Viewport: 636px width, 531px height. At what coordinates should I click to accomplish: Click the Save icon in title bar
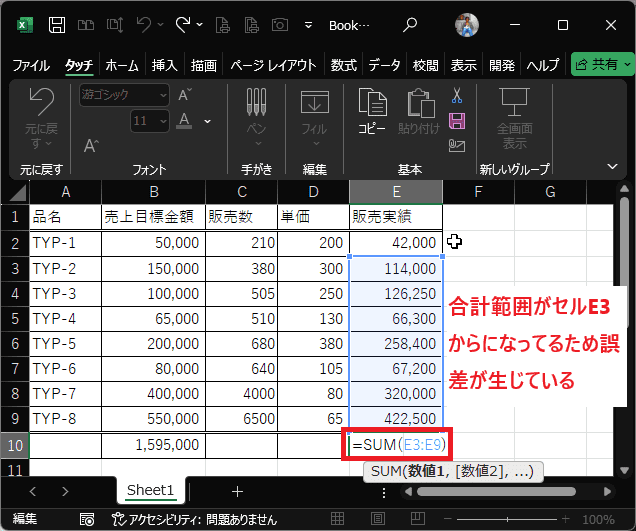pyautogui.click(x=58, y=24)
